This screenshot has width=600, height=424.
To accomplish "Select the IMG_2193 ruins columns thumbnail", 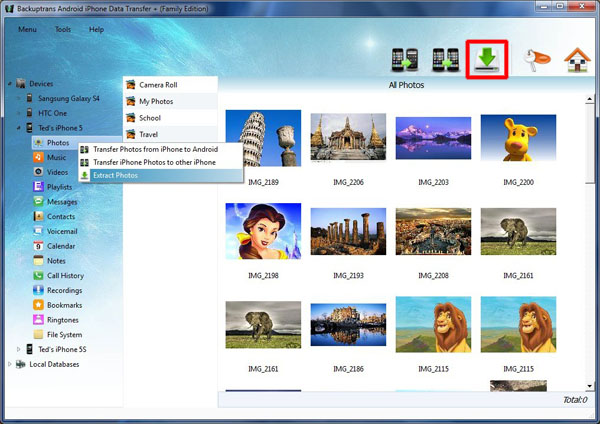I will point(348,232).
